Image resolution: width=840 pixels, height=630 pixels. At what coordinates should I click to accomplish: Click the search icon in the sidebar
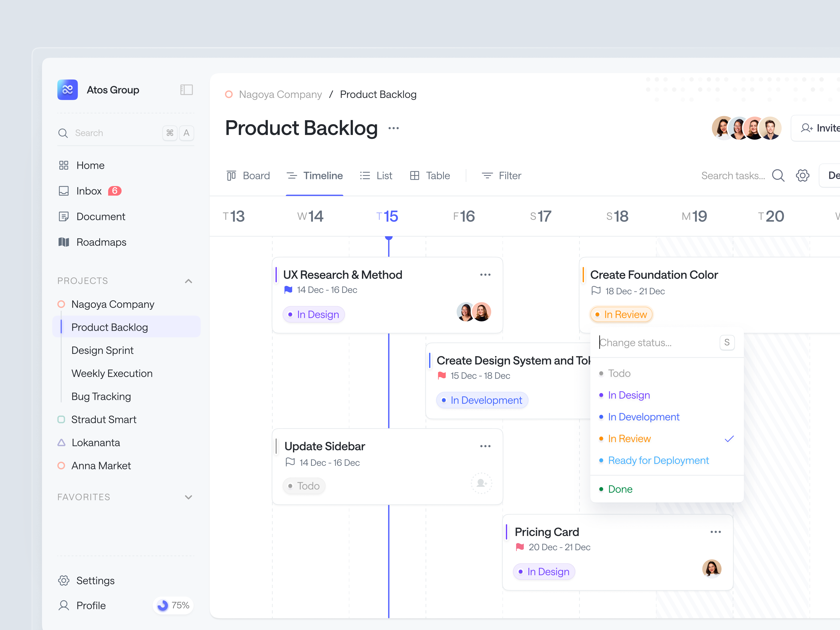click(x=63, y=133)
